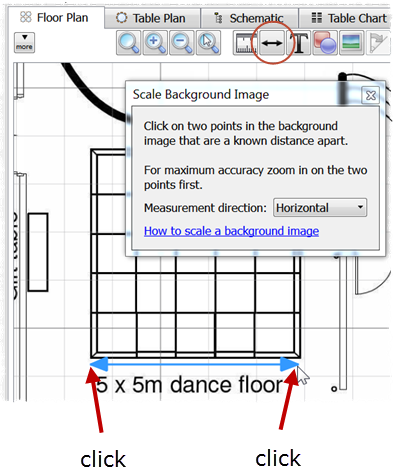Open the Table Chart tab
This screenshot has height=475, width=393.
tap(348, 18)
